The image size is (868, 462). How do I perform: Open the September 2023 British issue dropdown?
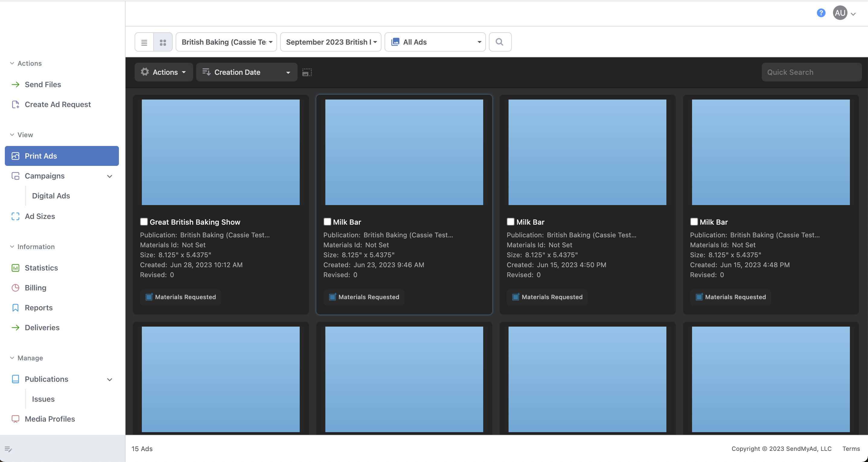tap(331, 42)
